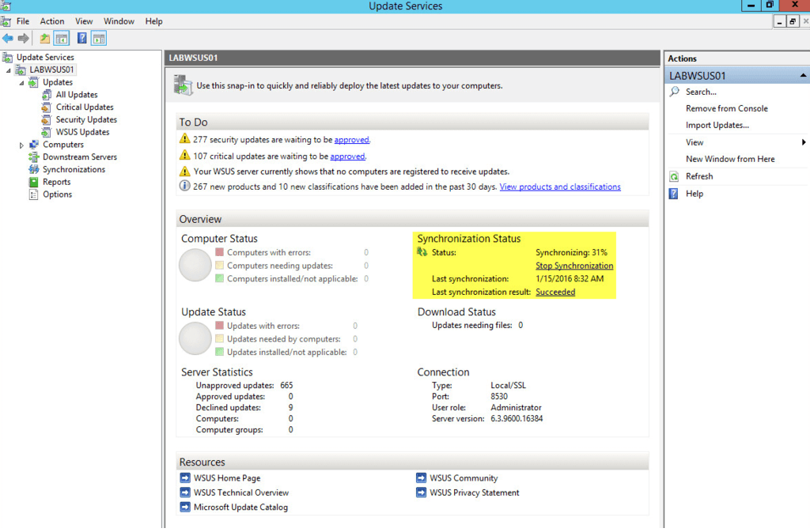Image resolution: width=810 pixels, height=532 pixels.
Task: Click the Update Status donut chart
Action: (x=195, y=338)
